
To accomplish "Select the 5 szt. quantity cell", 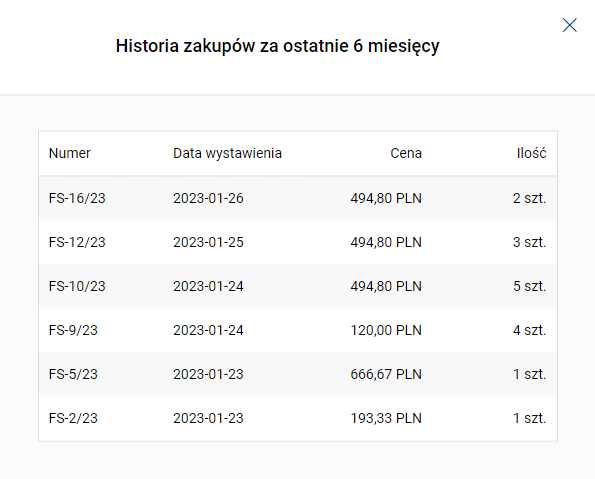I will tap(529, 286).
